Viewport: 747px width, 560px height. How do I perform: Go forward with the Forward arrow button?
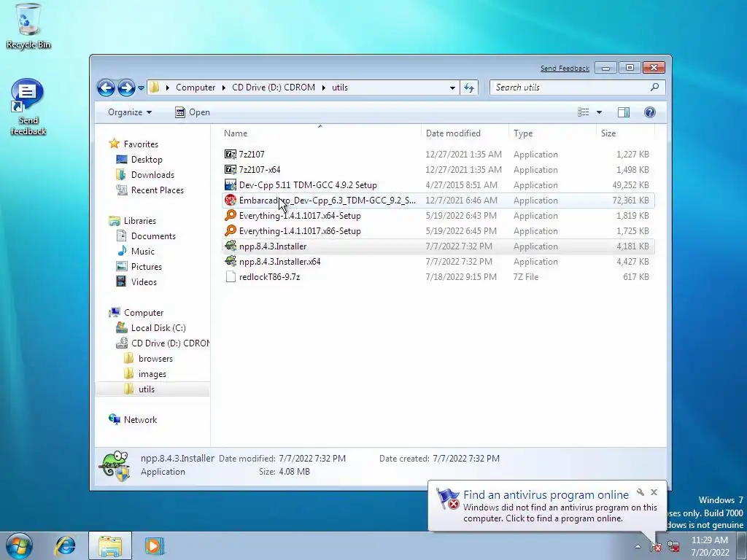click(x=126, y=87)
